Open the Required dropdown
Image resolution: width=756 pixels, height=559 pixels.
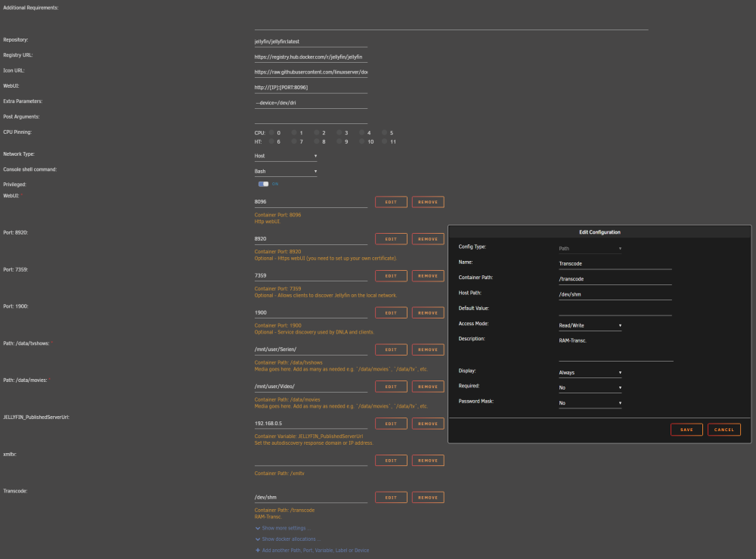[x=590, y=387]
